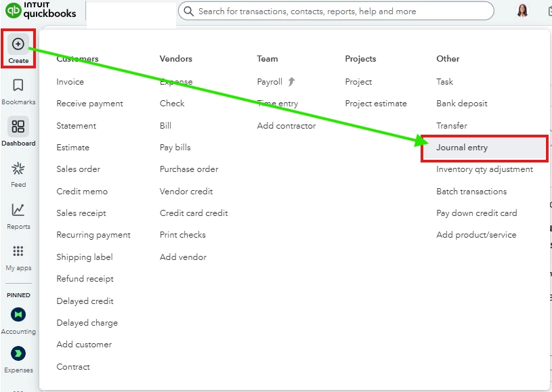Select Sales order
This screenshot has width=552, height=392.
78,169
